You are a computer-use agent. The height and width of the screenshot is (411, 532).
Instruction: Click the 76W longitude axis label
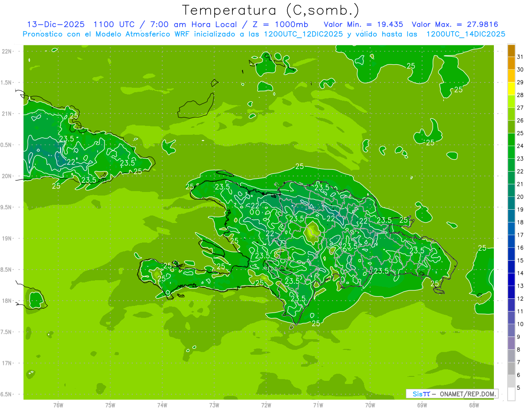coord(58,405)
